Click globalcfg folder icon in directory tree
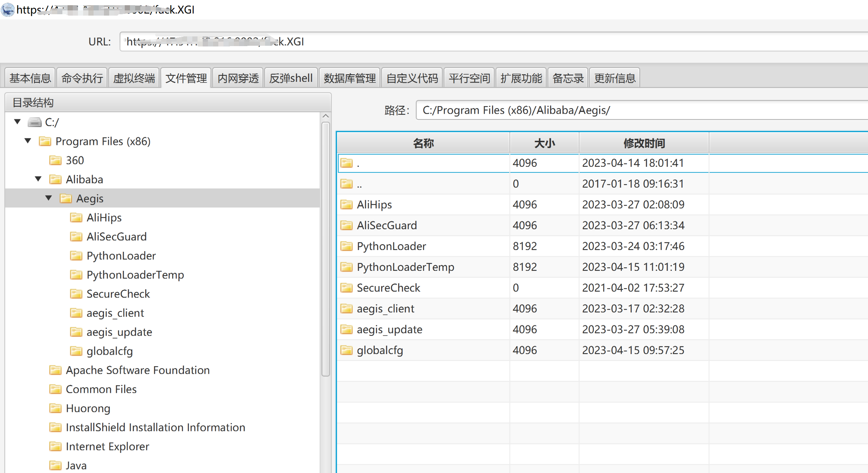The width and height of the screenshot is (868, 473). [x=76, y=351]
